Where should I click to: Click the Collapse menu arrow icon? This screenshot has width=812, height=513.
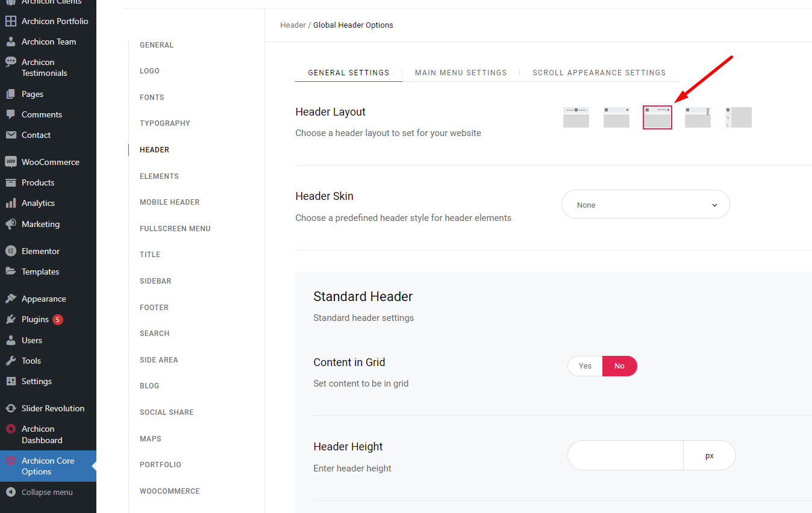coord(10,492)
